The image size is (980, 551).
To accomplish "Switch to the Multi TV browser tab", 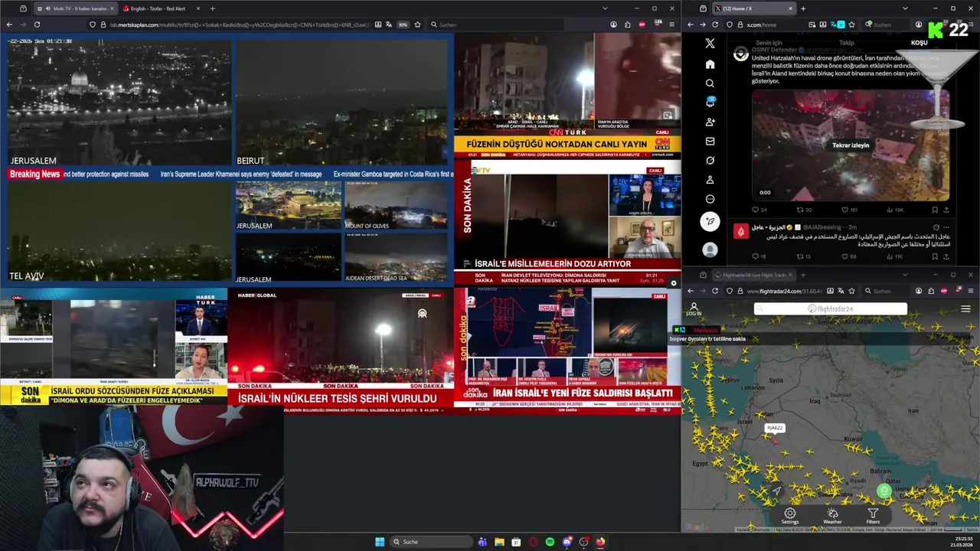I will click(74, 8).
